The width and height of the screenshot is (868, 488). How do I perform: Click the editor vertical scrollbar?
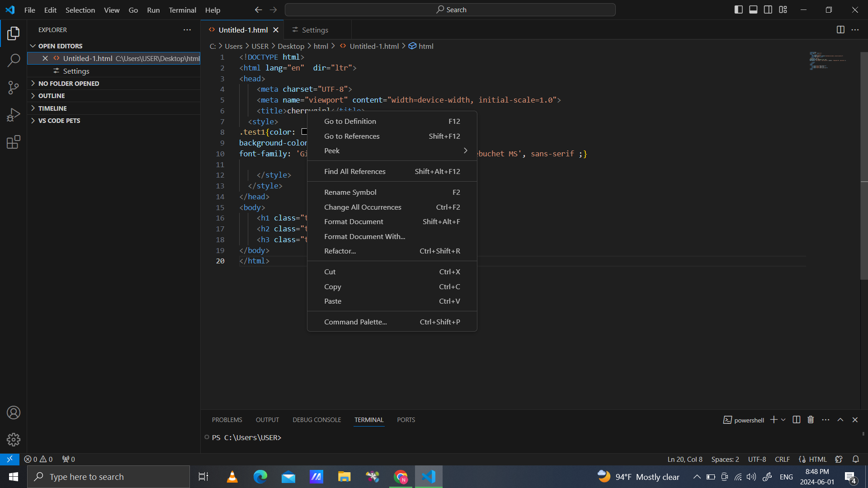pos(864,166)
